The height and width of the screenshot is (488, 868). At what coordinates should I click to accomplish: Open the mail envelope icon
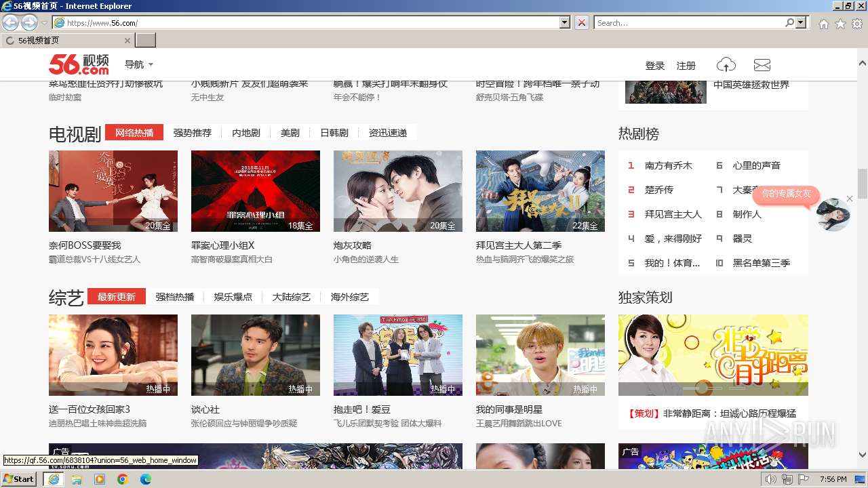[762, 65]
